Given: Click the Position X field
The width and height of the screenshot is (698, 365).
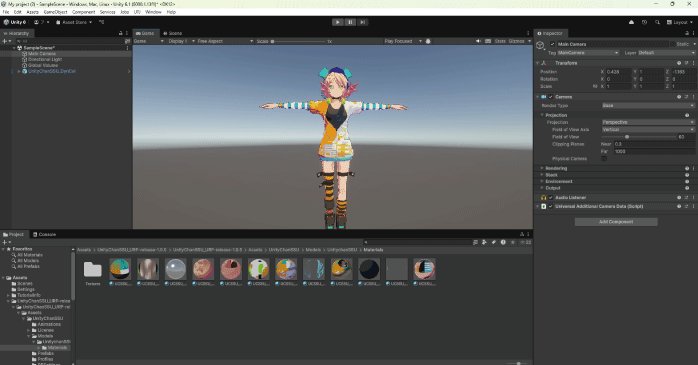Looking at the screenshot, I should pos(618,72).
